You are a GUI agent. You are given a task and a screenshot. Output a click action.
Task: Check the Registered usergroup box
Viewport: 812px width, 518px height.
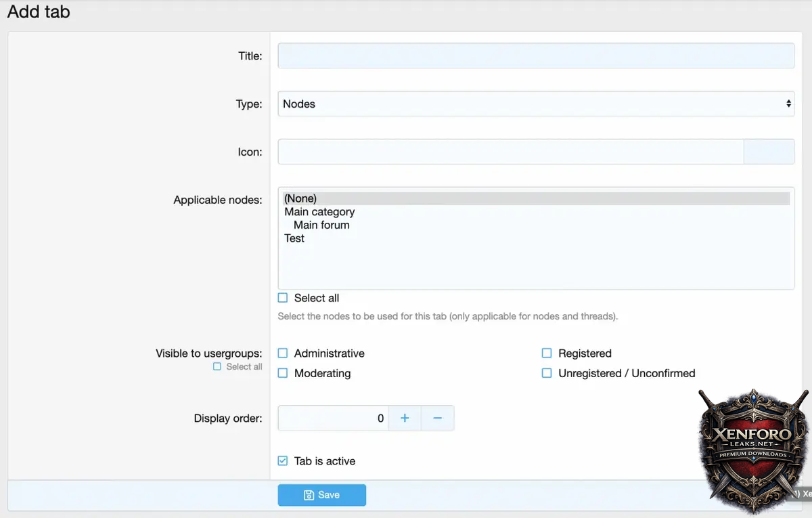coord(547,353)
